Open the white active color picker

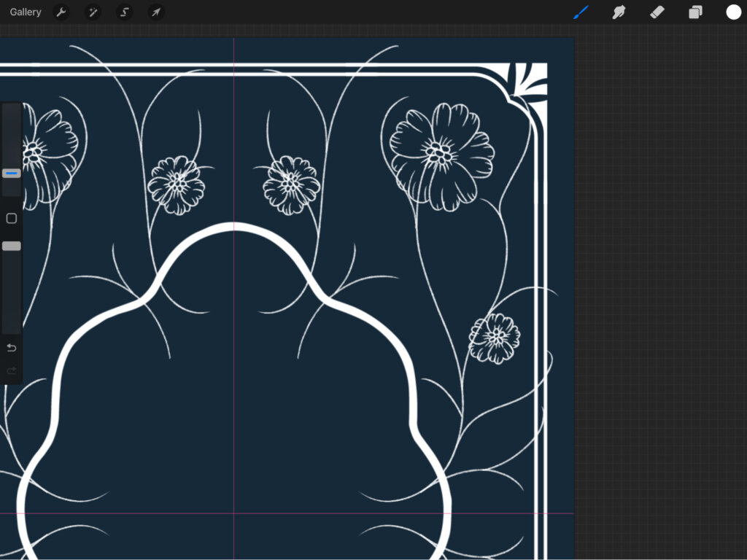(x=733, y=12)
